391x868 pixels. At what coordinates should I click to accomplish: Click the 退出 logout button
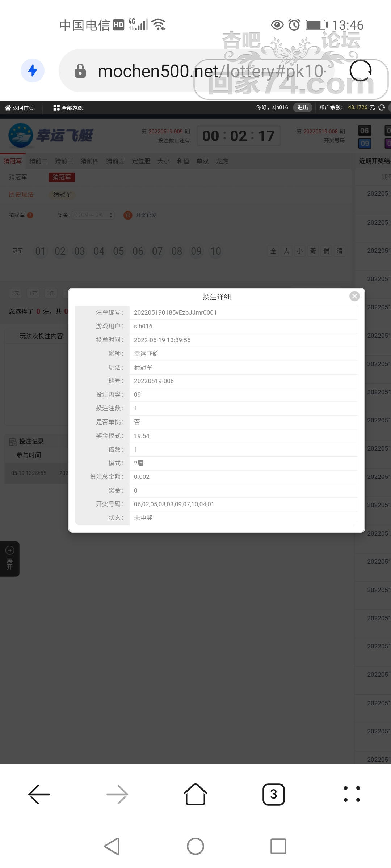[302, 107]
